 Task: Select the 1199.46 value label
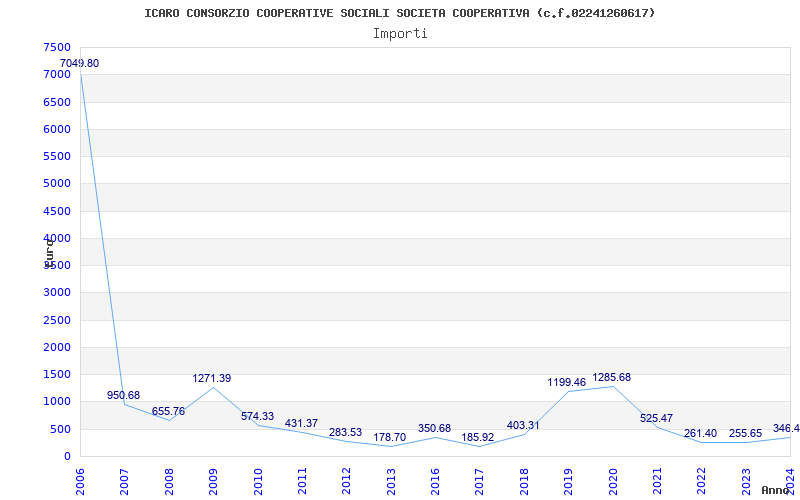[x=567, y=383]
